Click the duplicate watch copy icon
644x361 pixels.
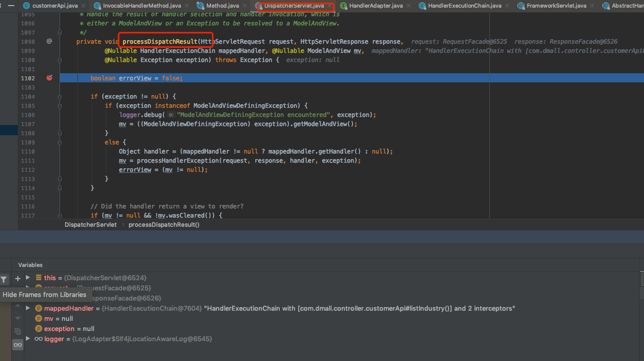(x=18, y=331)
